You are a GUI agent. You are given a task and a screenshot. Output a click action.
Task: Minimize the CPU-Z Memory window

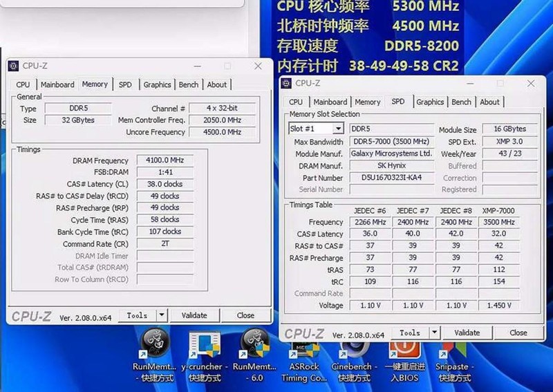[x=198, y=66]
